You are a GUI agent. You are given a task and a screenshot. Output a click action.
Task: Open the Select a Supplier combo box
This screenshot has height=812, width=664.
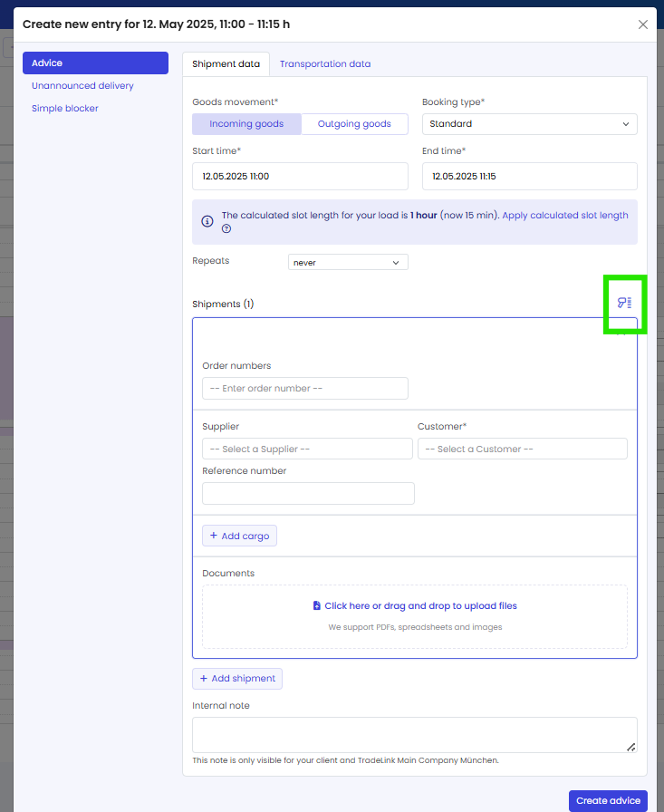point(307,449)
